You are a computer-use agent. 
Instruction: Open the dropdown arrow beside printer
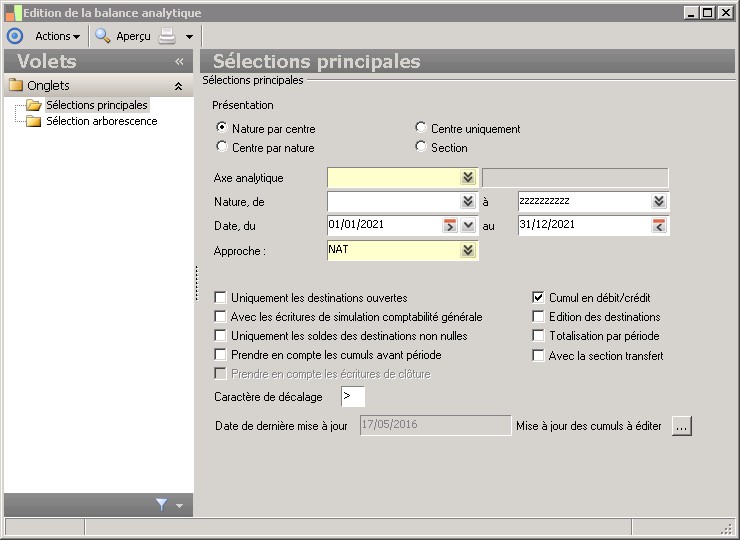tap(189, 37)
